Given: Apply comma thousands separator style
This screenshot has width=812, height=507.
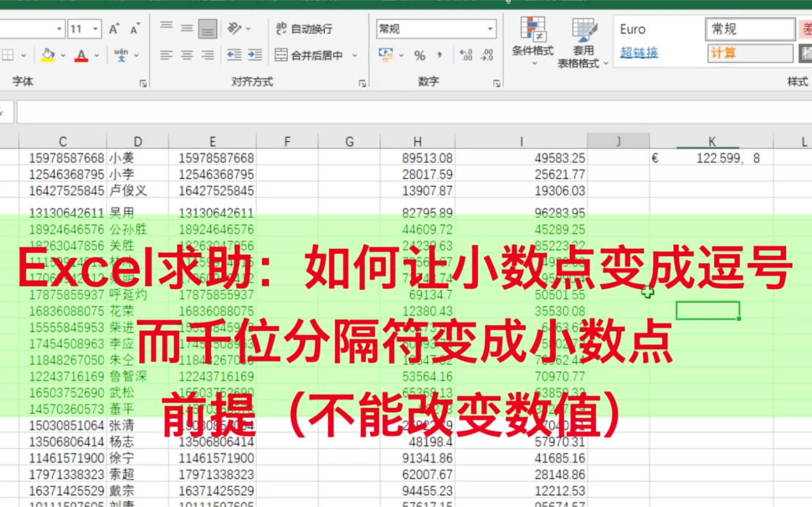Looking at the screenshot, I should 439,55.
